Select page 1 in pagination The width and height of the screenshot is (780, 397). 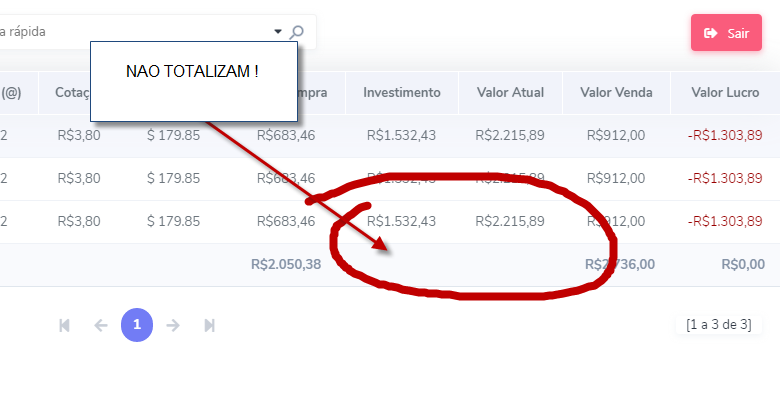(137, 325)
